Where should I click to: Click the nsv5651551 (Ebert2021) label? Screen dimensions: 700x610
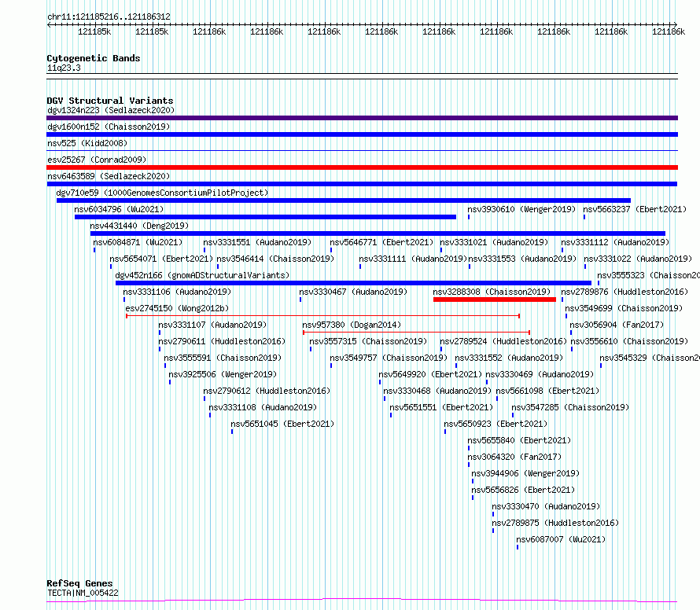click(441, 407)
